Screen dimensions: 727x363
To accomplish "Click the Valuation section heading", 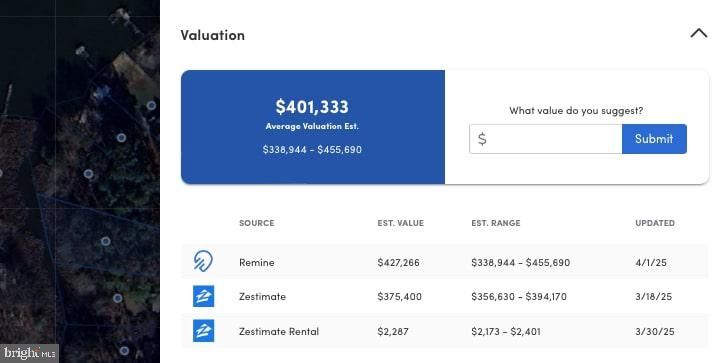I will 212,35.
